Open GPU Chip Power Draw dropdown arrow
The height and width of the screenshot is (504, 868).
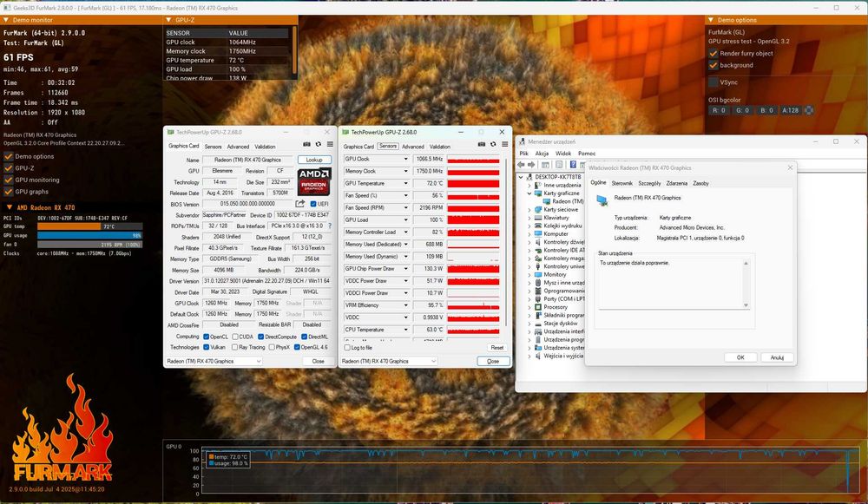coord(405,268)
